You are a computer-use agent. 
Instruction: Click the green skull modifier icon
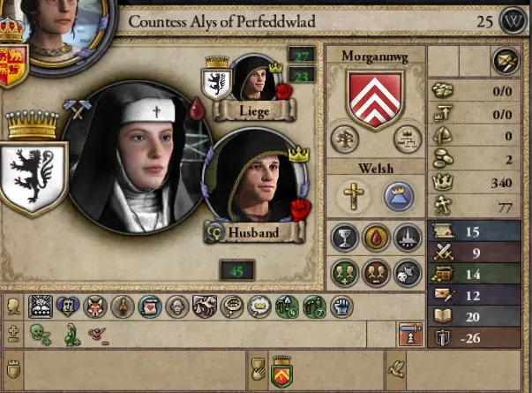(41, 335)
